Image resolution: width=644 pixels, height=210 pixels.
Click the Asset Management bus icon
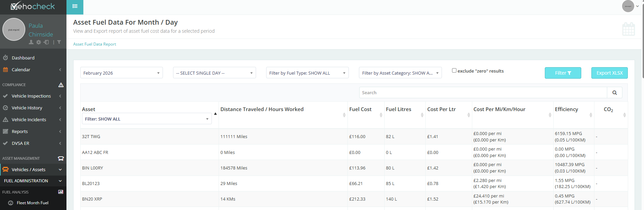coord(61,158)
